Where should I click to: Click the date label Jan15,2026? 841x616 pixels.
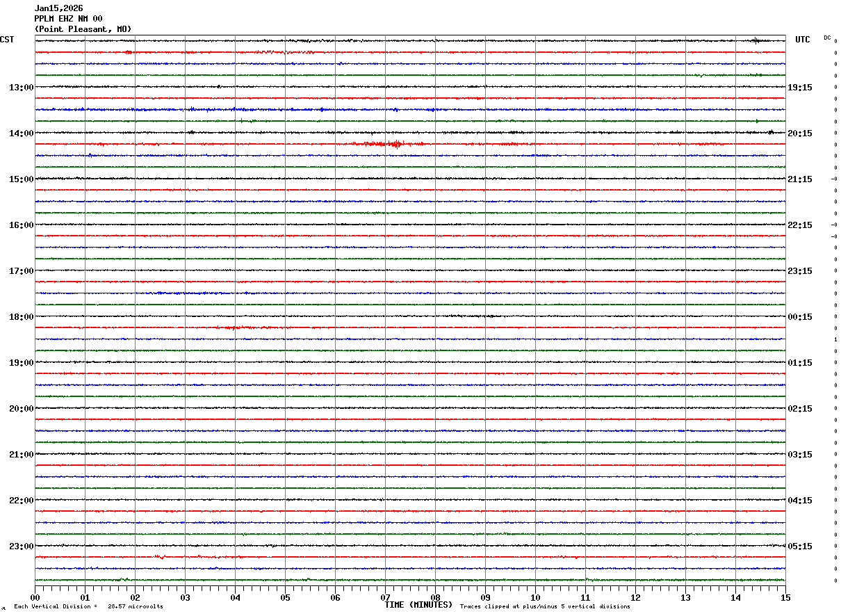59,8
